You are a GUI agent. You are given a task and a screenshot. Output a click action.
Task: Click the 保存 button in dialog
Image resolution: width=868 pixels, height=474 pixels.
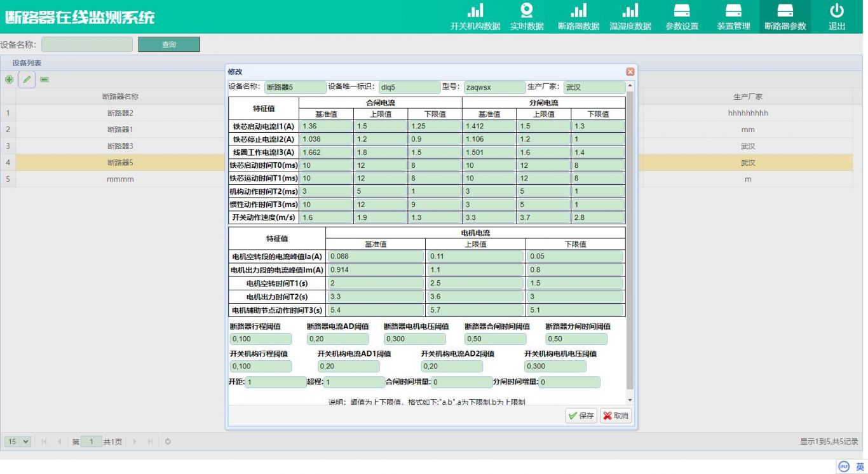(x=581, y=416)
